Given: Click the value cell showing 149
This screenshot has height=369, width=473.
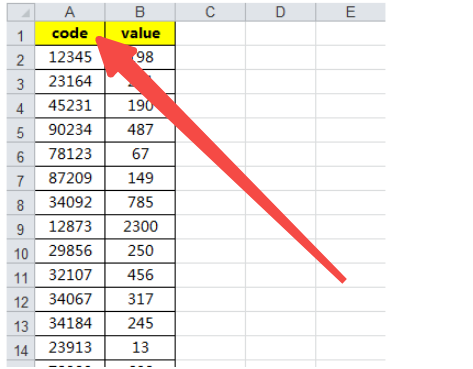Looking at the screenshot, I should click(140, 179).
